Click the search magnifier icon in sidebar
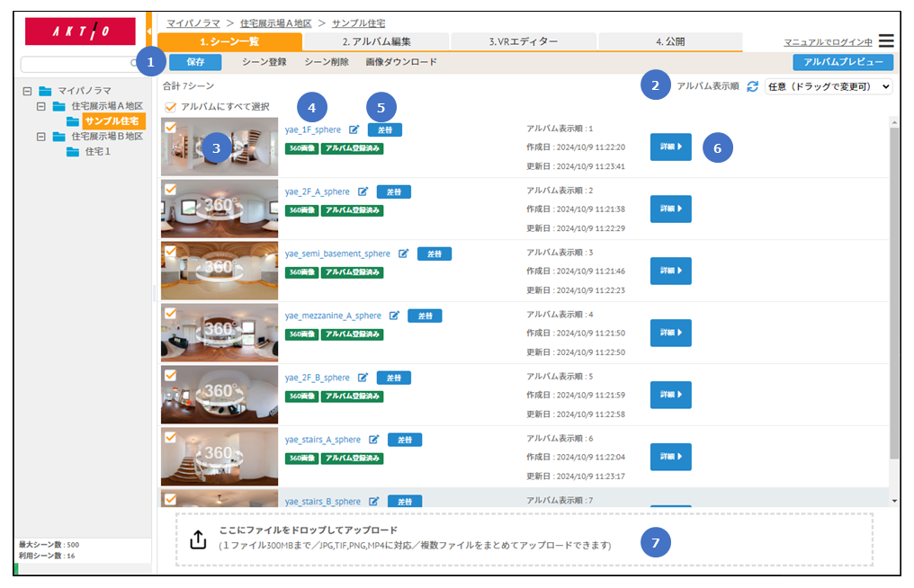The image size is (914, 588). click(134, 64)
